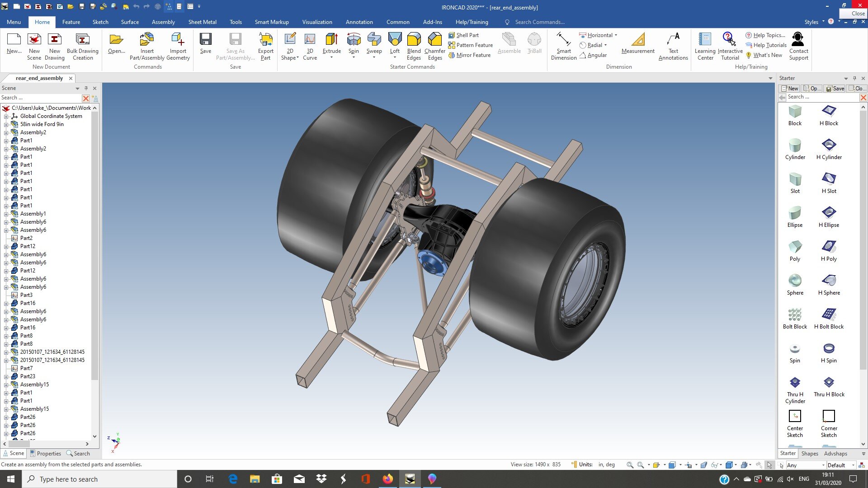Open the Any selection filter combo box
The width and height of the screenshot is (868, 488).
pyautogui.click(x=806, y=465)
